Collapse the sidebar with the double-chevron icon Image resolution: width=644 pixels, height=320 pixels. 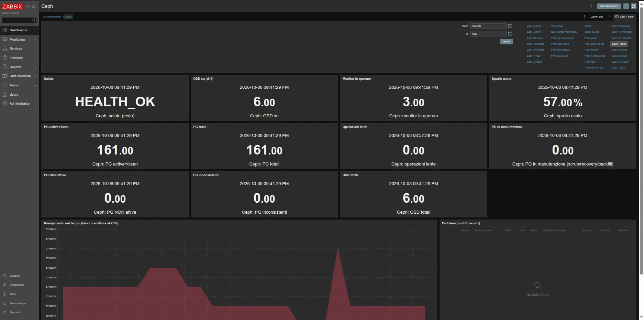(x=28, y=6)
